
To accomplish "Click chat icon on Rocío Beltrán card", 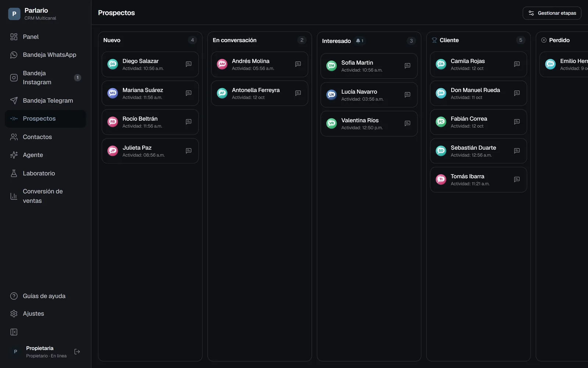I will (189, 122).
